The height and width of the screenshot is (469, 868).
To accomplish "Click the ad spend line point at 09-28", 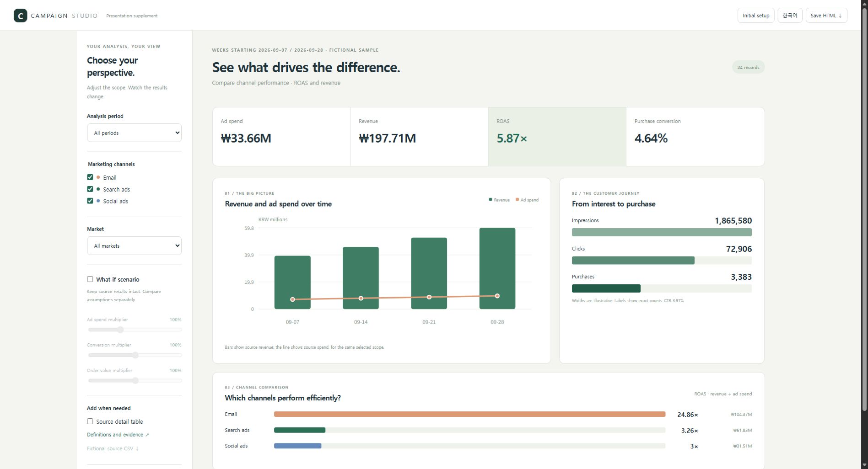I will 497,296.
